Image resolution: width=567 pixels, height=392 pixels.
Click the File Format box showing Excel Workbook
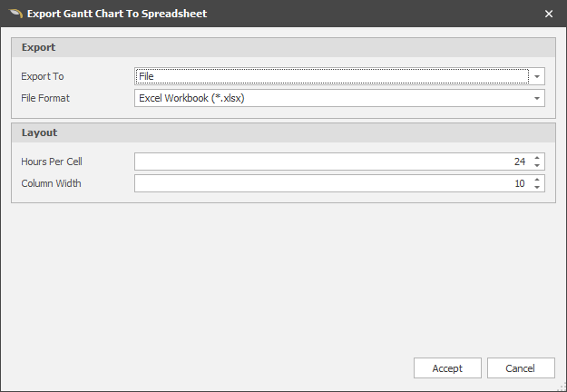331,98
